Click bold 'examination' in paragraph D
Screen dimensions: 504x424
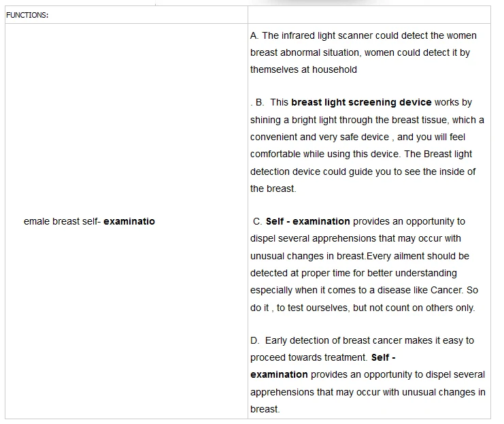[279, 374]
